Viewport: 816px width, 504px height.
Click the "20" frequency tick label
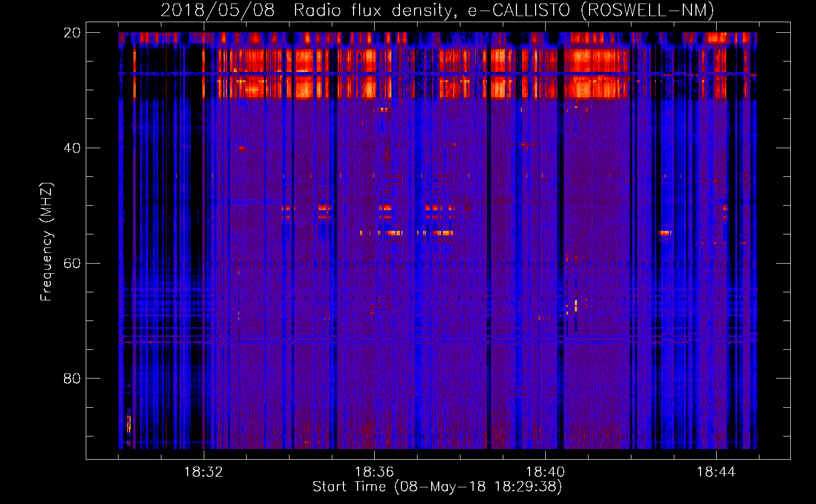(x=72, y=33)
